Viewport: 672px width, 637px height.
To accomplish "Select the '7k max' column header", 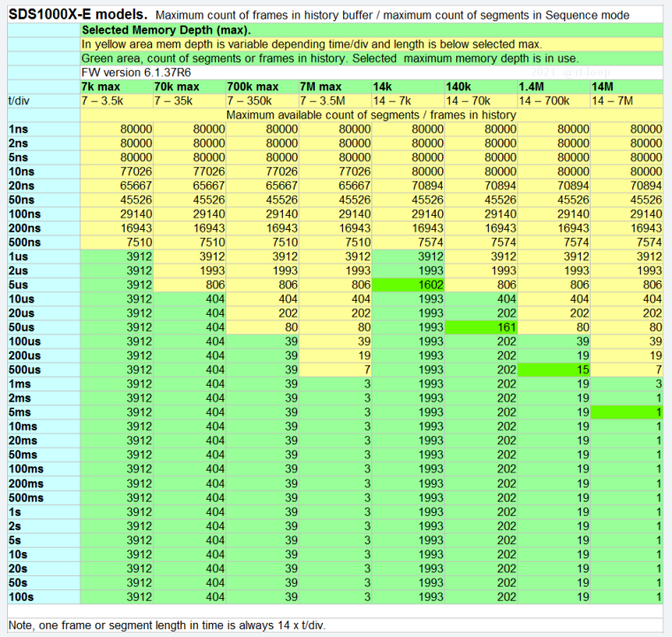I will (117, 87).
